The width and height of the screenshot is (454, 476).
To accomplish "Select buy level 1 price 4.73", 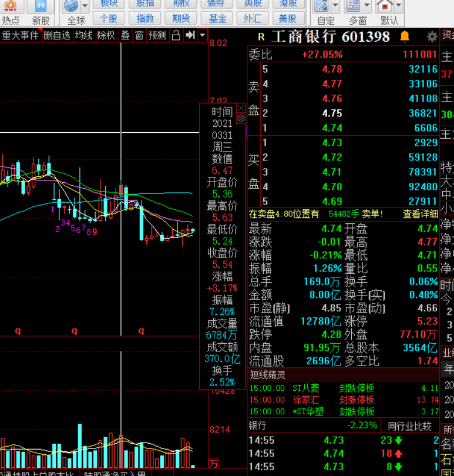I will (x=332, y=143).
